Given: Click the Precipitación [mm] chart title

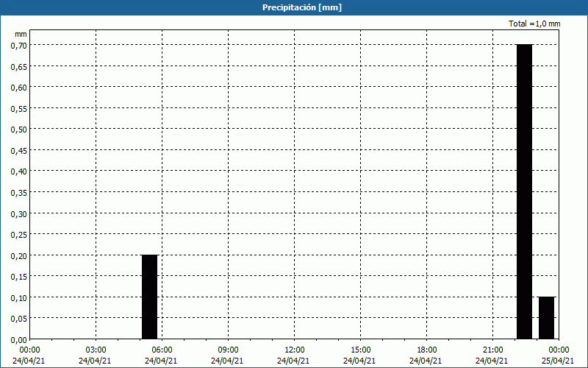Looking at the screenshot, I should coord(302,7).
